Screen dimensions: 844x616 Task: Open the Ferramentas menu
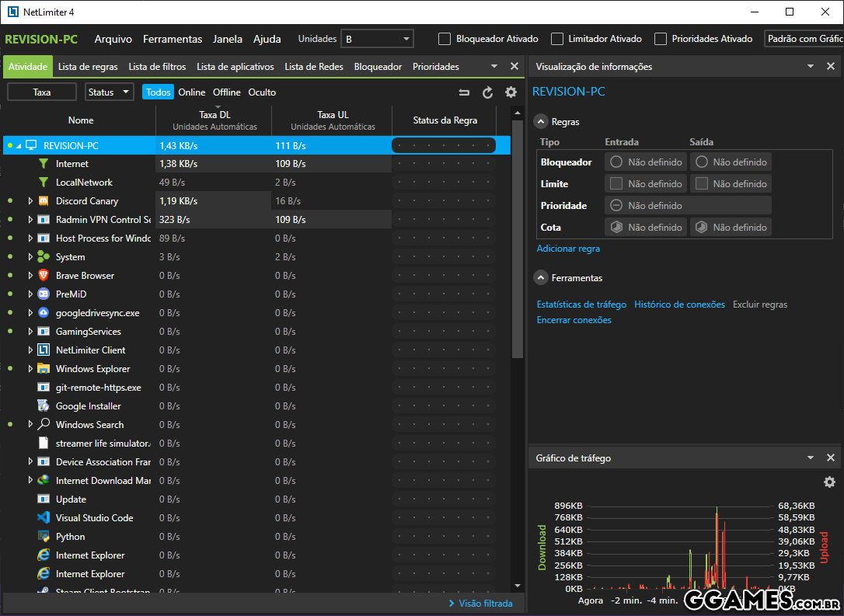[x=173, y=39]
